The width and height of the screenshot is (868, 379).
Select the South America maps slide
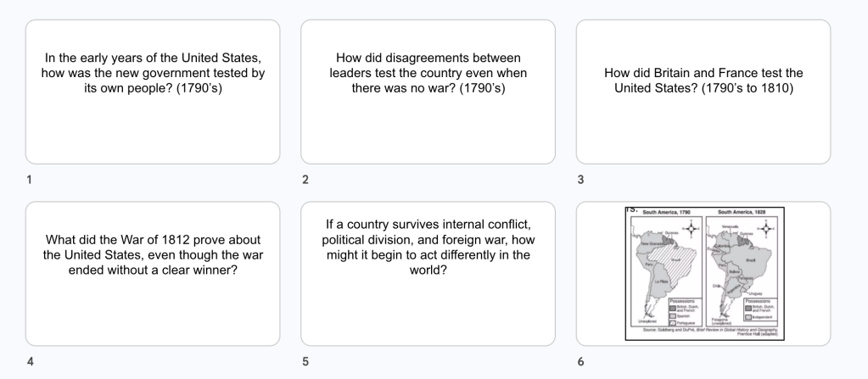[703, 273]
